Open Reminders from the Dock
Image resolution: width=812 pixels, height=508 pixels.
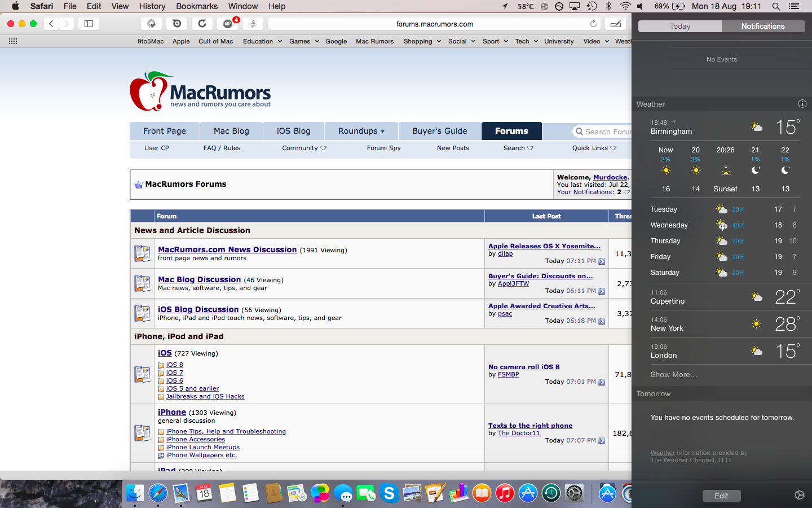[x=250, y=493]
